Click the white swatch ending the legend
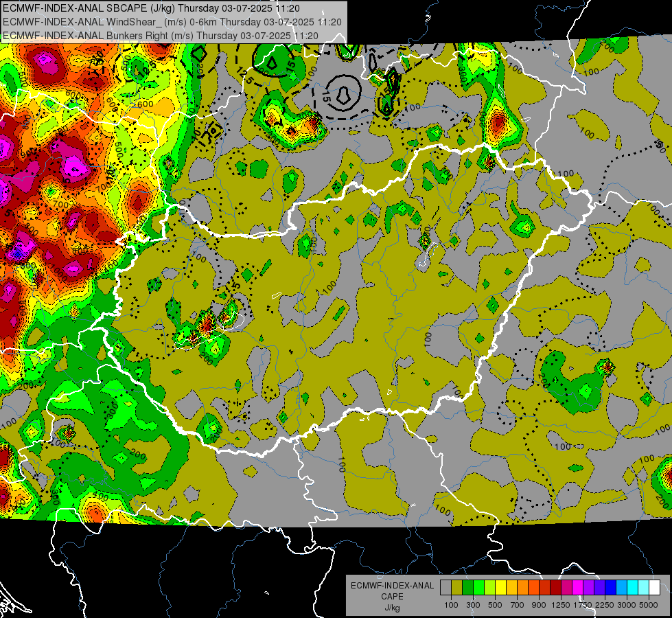This screenshot has height=618, width=672. (x=656, y=587)
